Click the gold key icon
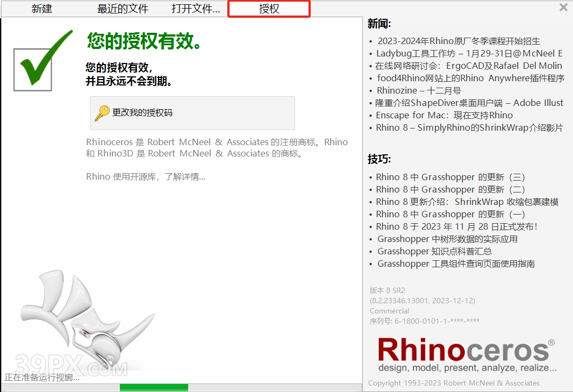 tap(102, 113)
